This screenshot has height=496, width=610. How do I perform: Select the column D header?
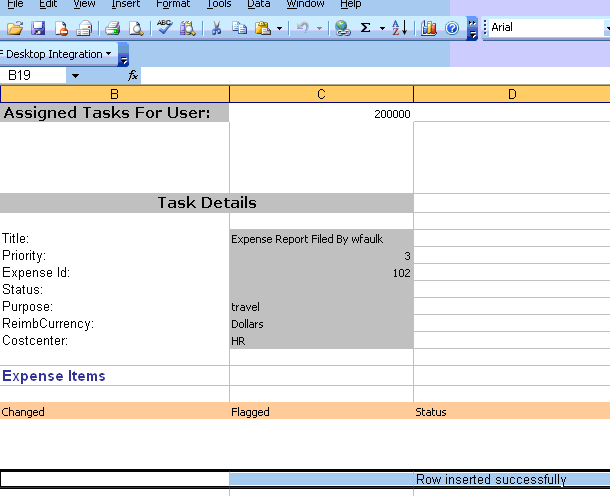pos(512,94)
